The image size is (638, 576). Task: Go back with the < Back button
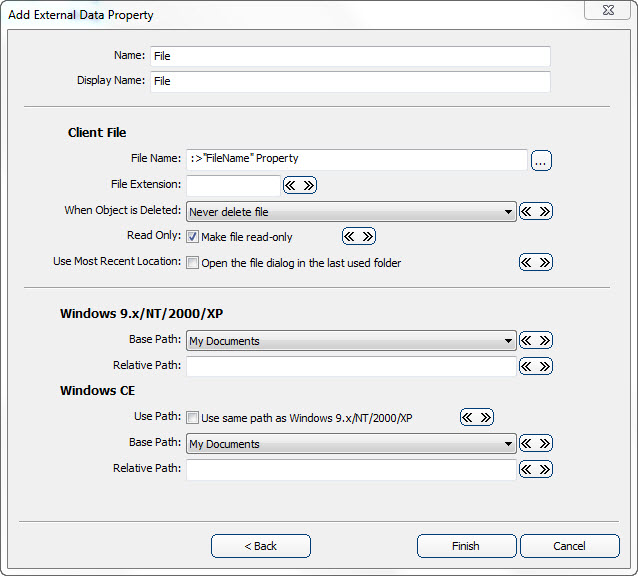tap(261, 546)
